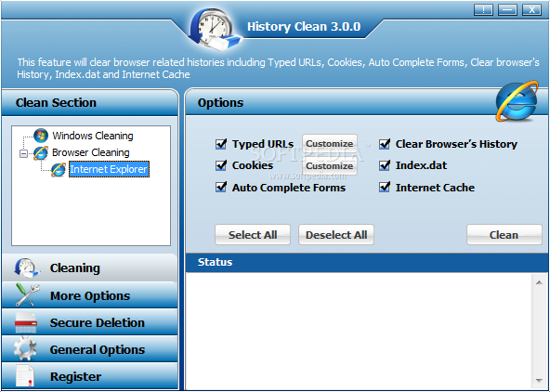
Task: Click the Status scrollbar up arrow
Action: (540, 282)
